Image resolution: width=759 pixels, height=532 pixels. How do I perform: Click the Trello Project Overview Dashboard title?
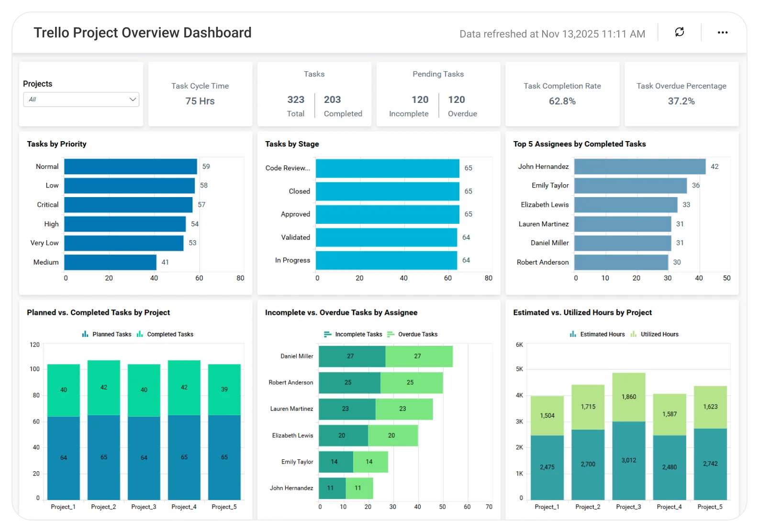coord(143,33)
